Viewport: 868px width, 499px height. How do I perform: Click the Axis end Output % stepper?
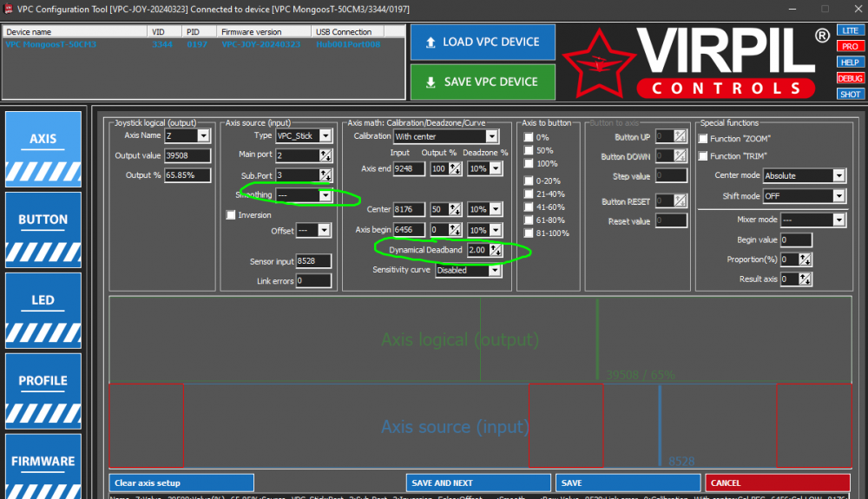click(455, 168)
